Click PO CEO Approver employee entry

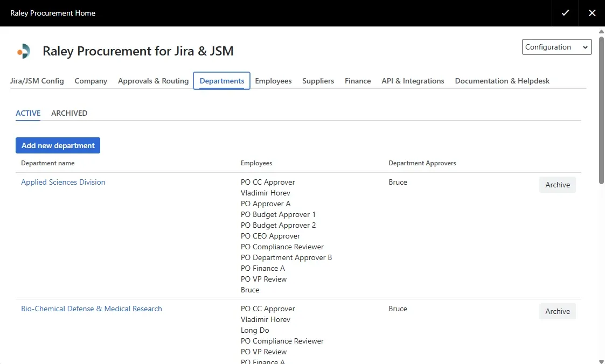coord(270,236)
